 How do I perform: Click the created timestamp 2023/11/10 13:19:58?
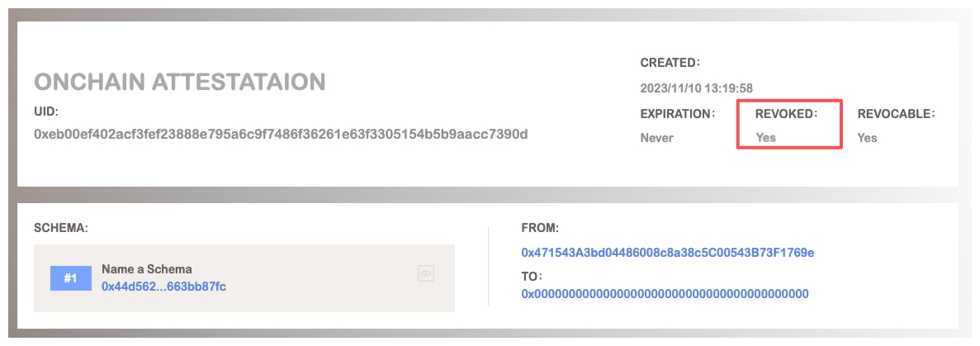[696, 88]
